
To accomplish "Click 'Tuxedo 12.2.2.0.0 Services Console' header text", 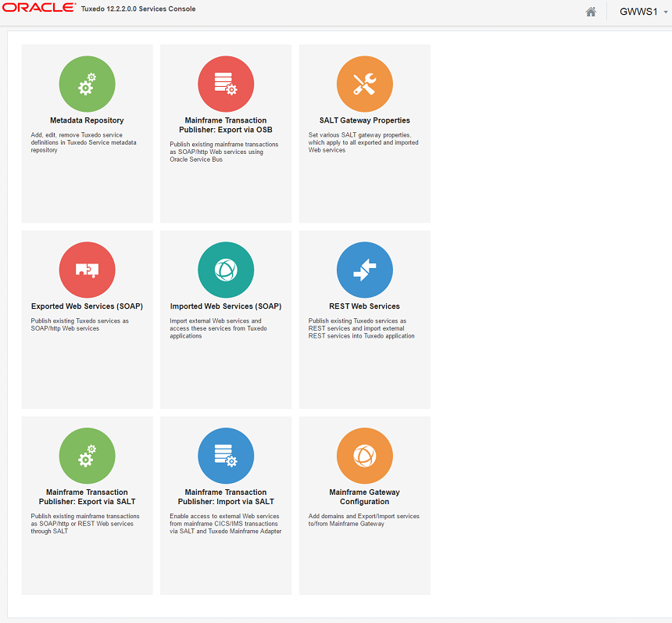I will point(138,9).
